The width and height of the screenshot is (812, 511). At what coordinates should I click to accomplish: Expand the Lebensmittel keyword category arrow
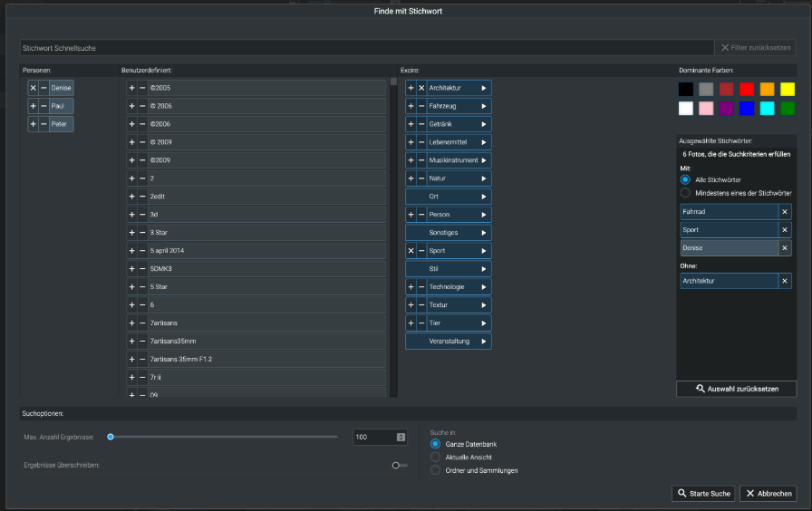click(484, 142)
